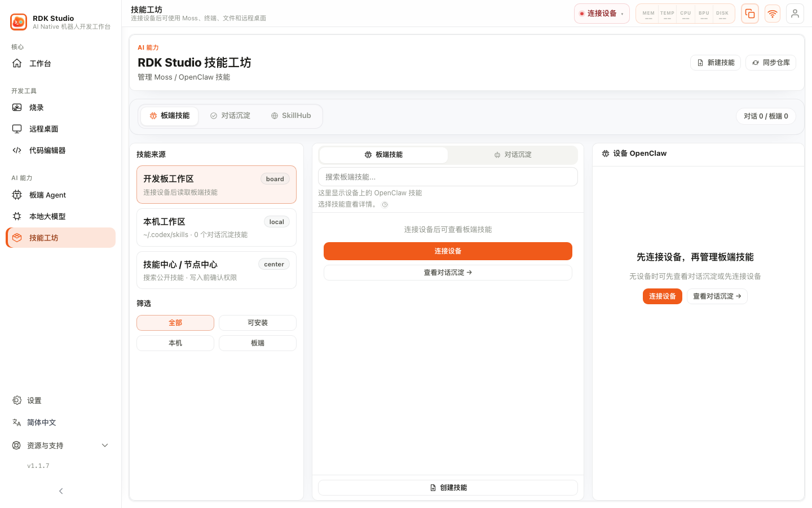Click the 设备 OpenClaw header icon
The image size is (812, 508).
pyautogui.click(x=606, y=154)
